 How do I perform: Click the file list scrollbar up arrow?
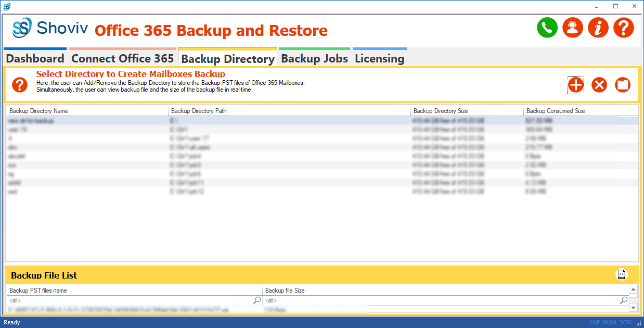pyautogui.click(x=633, y=290)
